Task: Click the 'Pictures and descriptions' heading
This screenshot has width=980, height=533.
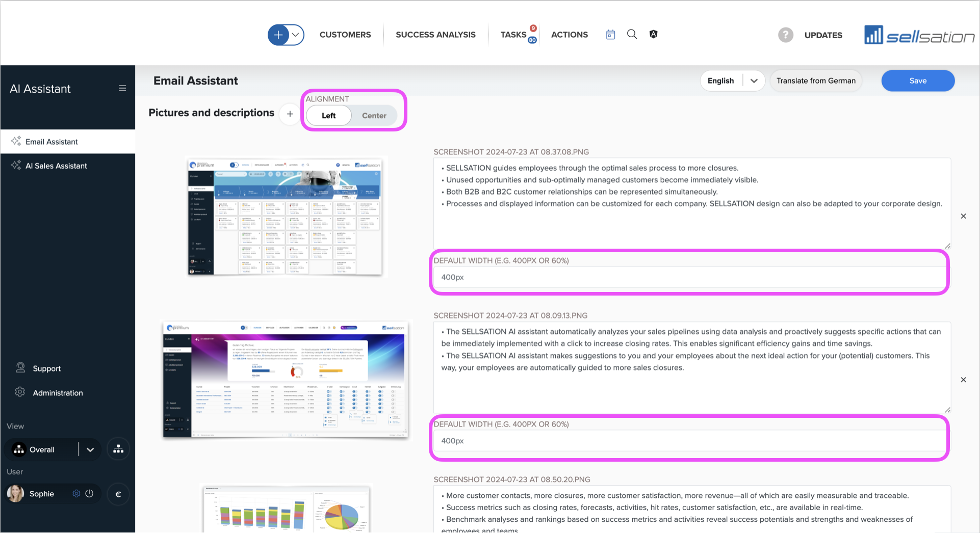Action: (211, 113)
